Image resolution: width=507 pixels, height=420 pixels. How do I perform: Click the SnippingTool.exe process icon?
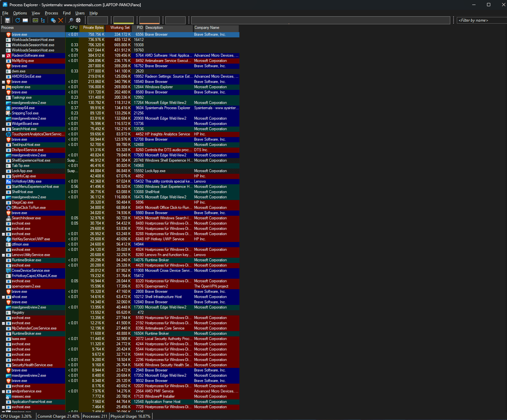pyautogui.click(x=9, y=113)
